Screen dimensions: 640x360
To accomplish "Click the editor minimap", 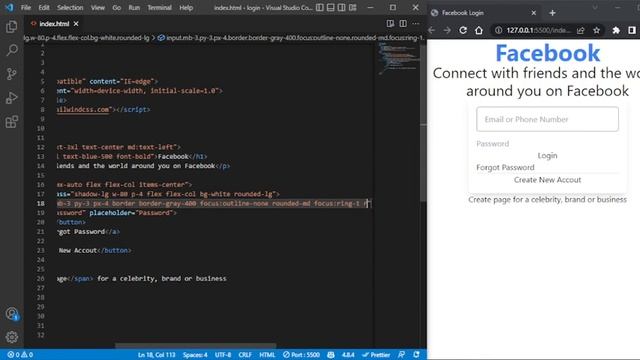I will point(397,59).
